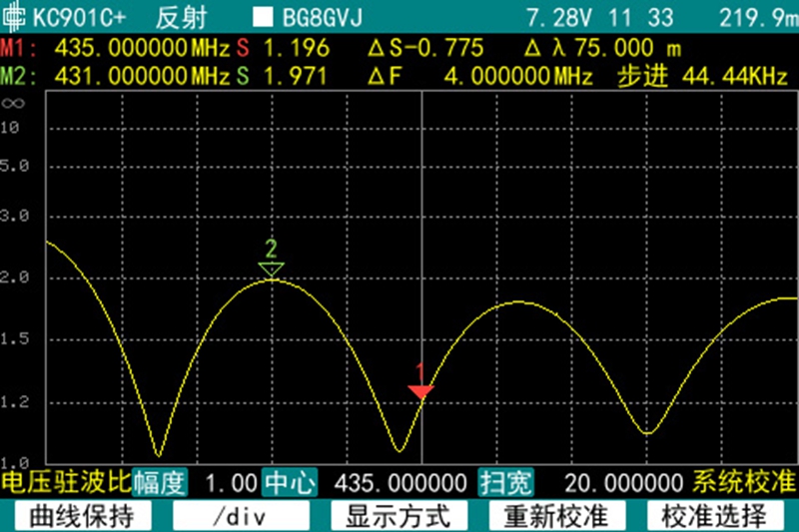Select the red marker 1 triangle
This screenshot has height=532, width=799.
(x=421, y=390)
